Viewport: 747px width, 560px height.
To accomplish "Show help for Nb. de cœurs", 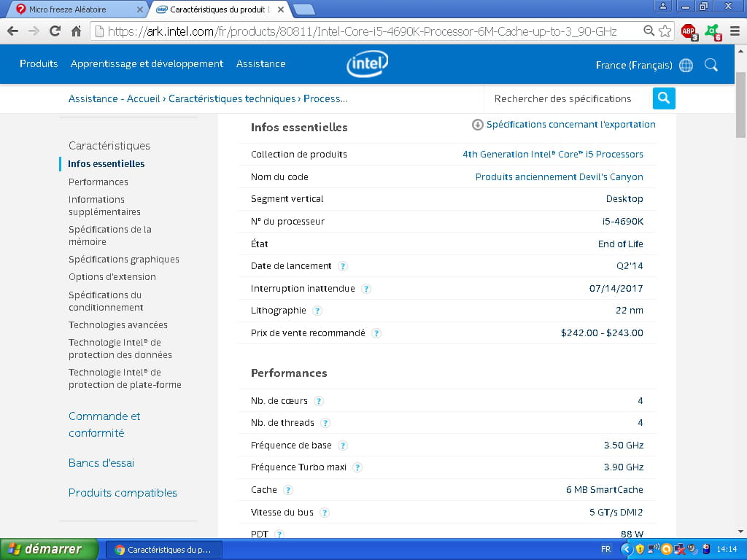I will point(319,401).
